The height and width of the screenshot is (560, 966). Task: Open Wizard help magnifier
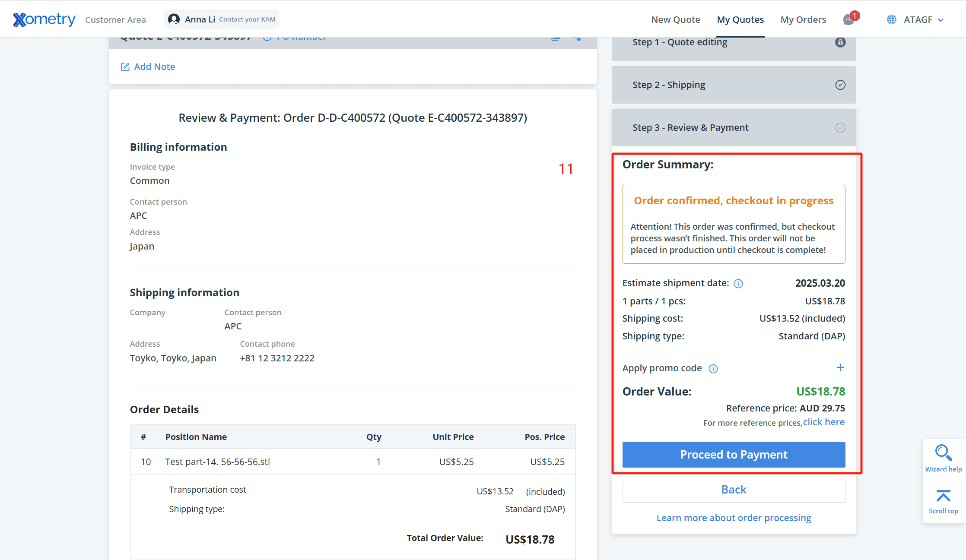tap(944, 453)
